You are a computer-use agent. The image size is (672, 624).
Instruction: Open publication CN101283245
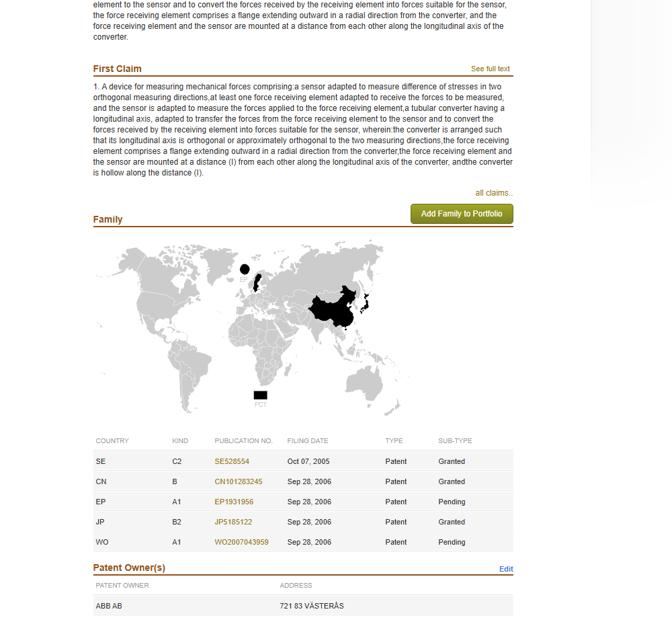[238, 481]
